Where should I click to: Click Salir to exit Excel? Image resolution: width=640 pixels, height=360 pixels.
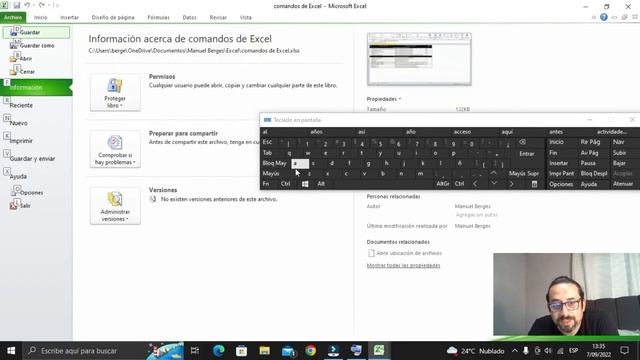[20, 205]
